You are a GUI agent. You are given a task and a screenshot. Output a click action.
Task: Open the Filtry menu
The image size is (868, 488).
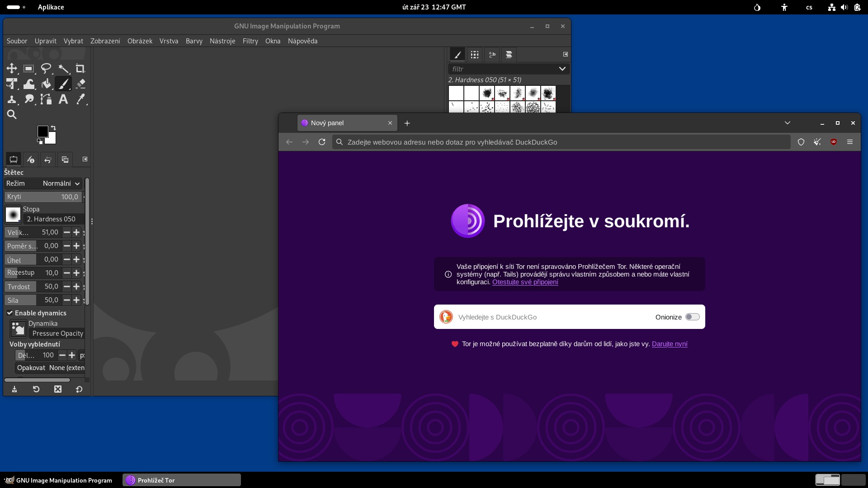coord(250,41)
